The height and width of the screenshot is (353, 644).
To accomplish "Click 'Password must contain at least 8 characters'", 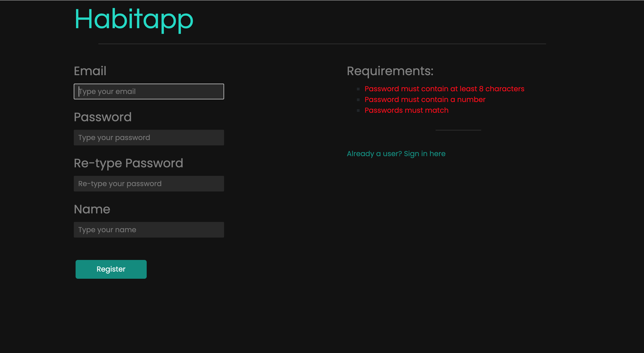I will (x=444, y=89).
